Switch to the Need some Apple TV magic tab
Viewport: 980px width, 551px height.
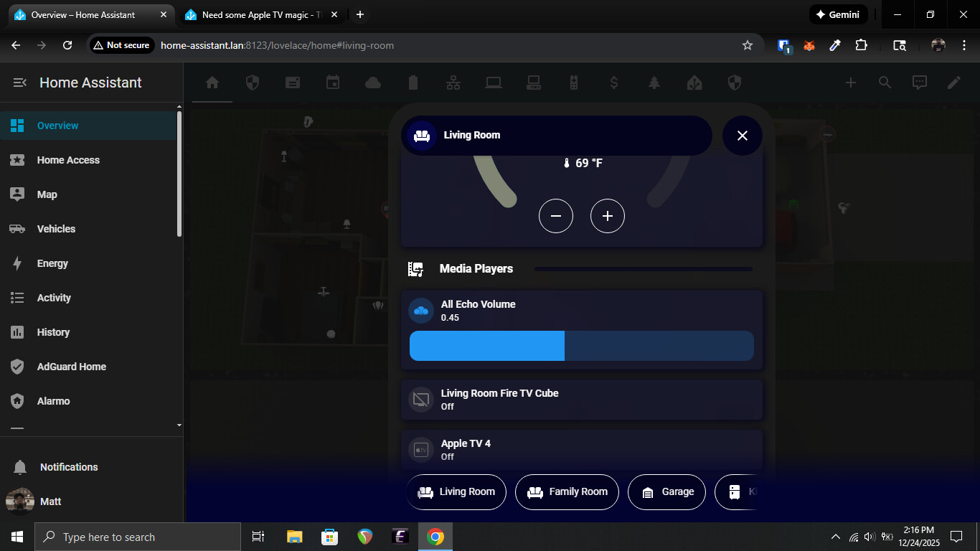click(260, 15)
